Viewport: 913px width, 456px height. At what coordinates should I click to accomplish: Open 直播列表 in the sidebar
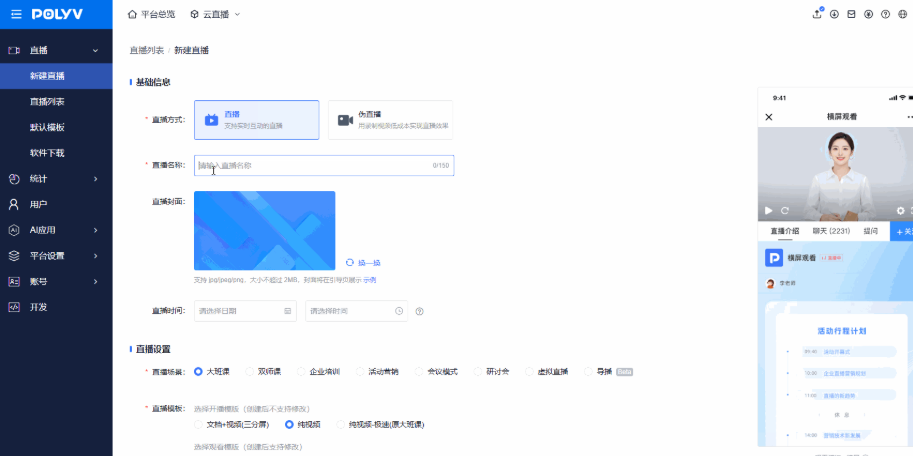coord(47,101)
